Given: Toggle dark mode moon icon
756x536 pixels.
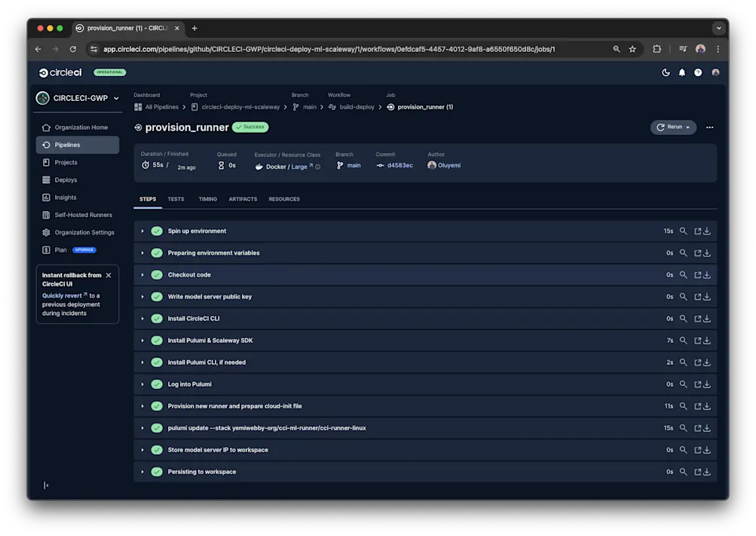Looking at the screenshot, I should pyautogui.click(x=666, y=72).
